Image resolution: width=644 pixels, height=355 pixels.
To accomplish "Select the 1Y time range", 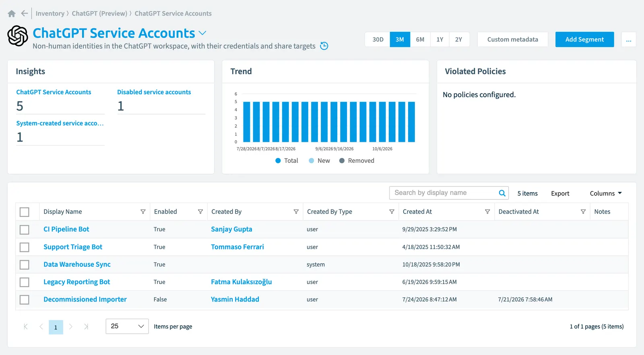I will 440,39.
